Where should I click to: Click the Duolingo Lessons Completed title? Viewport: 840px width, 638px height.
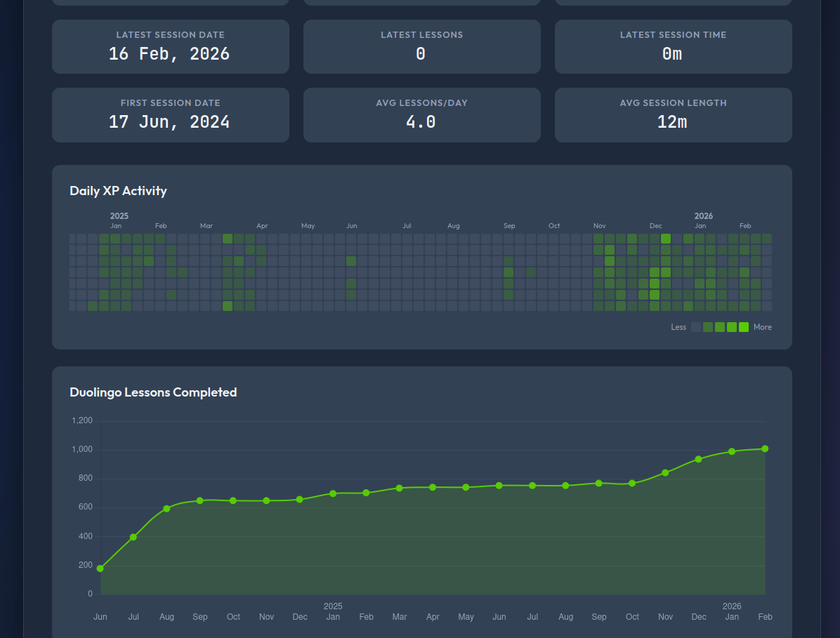[x=153, y=392]
